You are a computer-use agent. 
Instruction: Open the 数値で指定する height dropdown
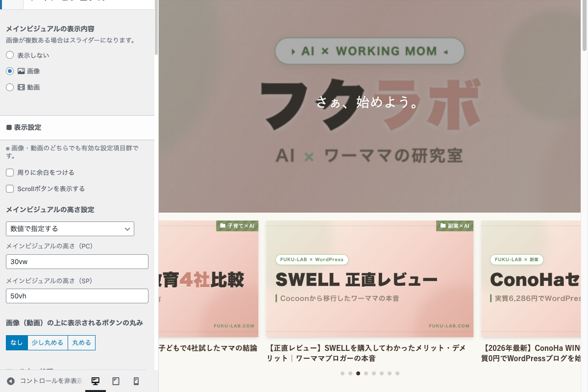pos(70,229)
